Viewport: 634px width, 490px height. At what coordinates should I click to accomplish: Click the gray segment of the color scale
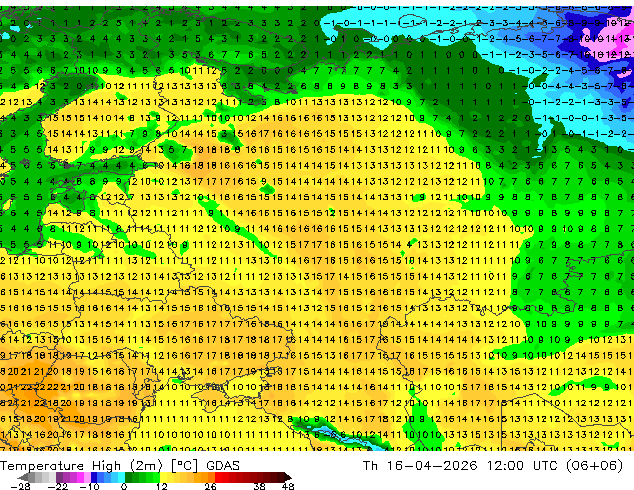click(32, 477)
